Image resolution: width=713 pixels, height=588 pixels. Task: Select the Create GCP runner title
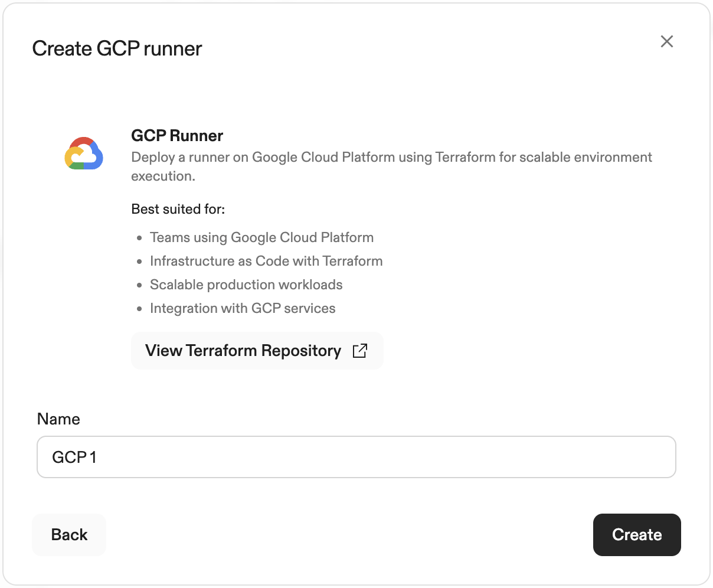click(117, 48)
